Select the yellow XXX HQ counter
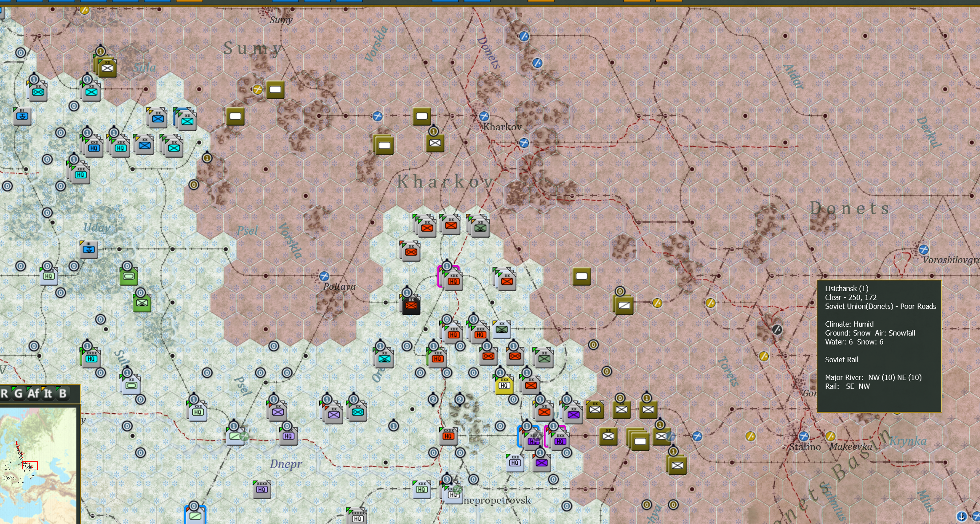The width and height of the screenshot is (980, 524). (x=504, y=385)
